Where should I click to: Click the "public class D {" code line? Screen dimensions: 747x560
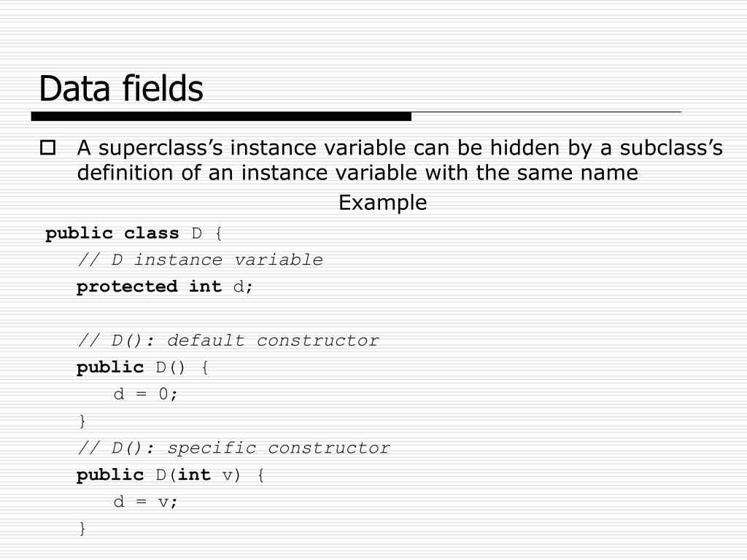point(133,233)
